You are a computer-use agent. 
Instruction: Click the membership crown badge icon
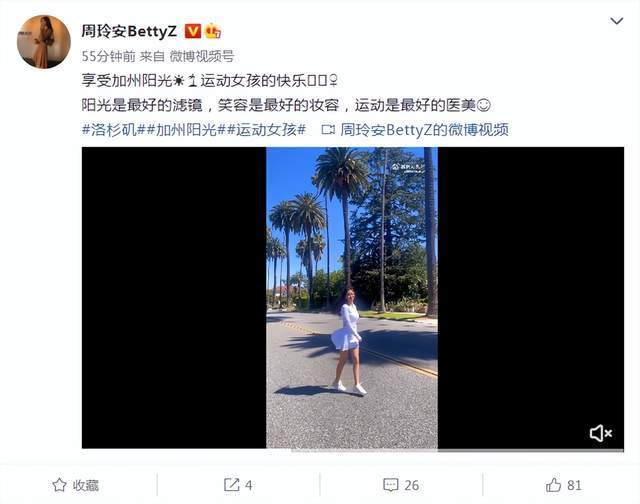click(213, 31)
